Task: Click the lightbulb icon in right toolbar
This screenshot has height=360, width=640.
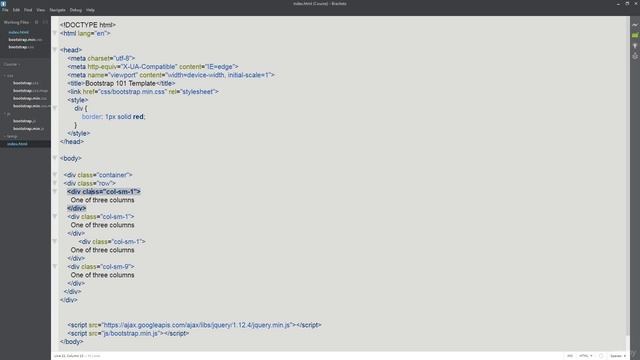Action: (x=635, y=46)
